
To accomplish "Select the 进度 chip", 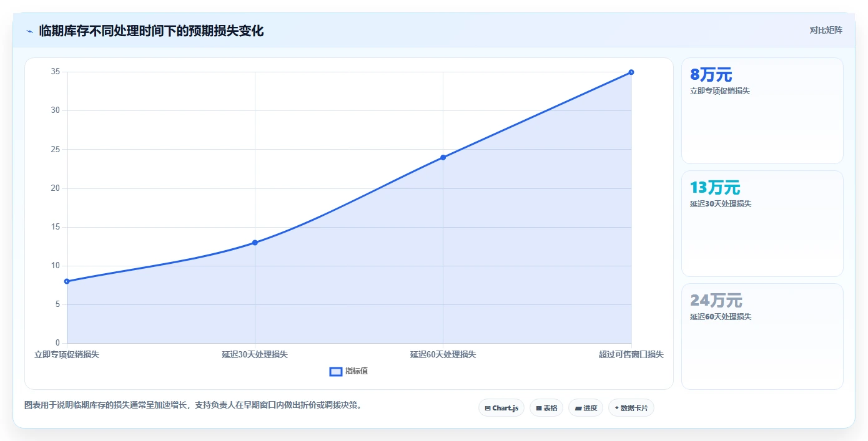I will point(586,408).
